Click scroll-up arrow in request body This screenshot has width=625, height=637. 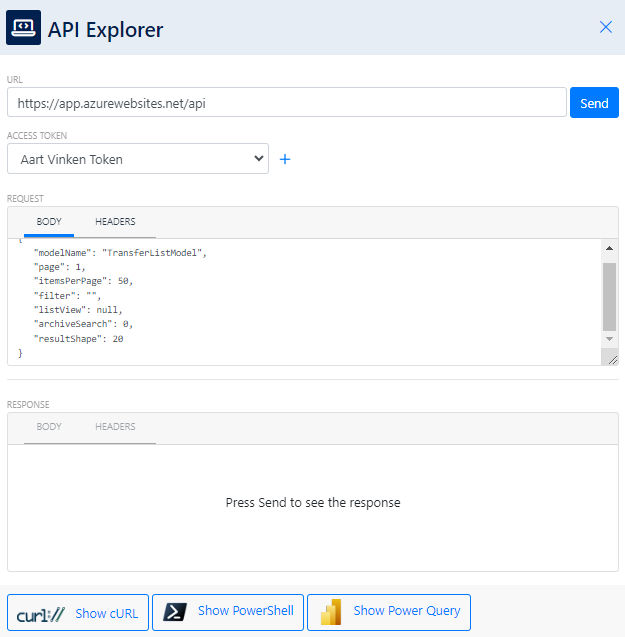tap(609, 248)
